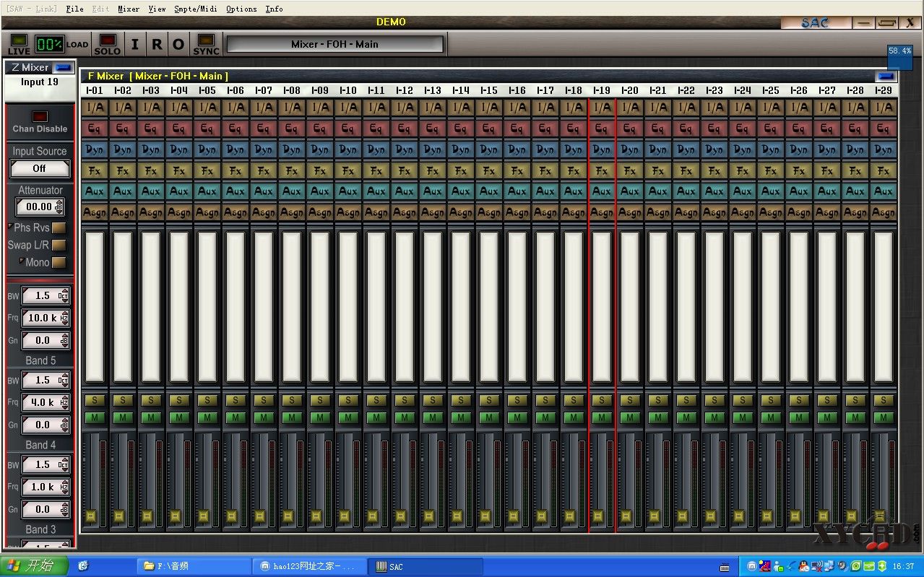Click the white scribble strip on channel I-06
Screen dimensions: 924x577
236,306
